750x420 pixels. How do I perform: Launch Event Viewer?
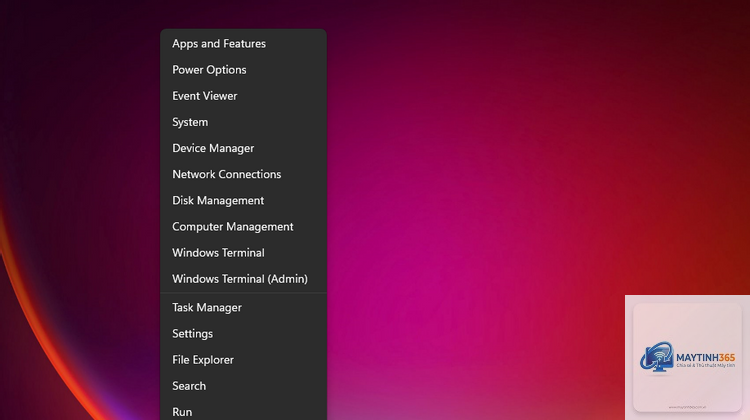(243, 96)
